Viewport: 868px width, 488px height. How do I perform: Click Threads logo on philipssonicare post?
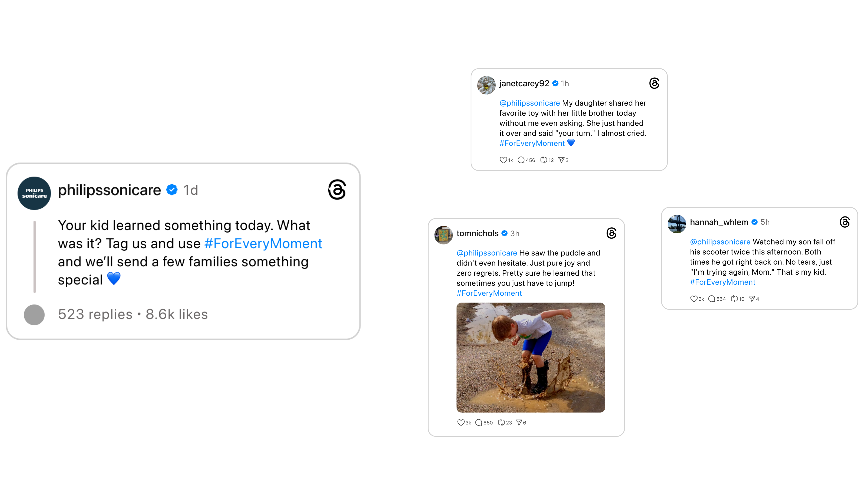click(x=337, y=190)
